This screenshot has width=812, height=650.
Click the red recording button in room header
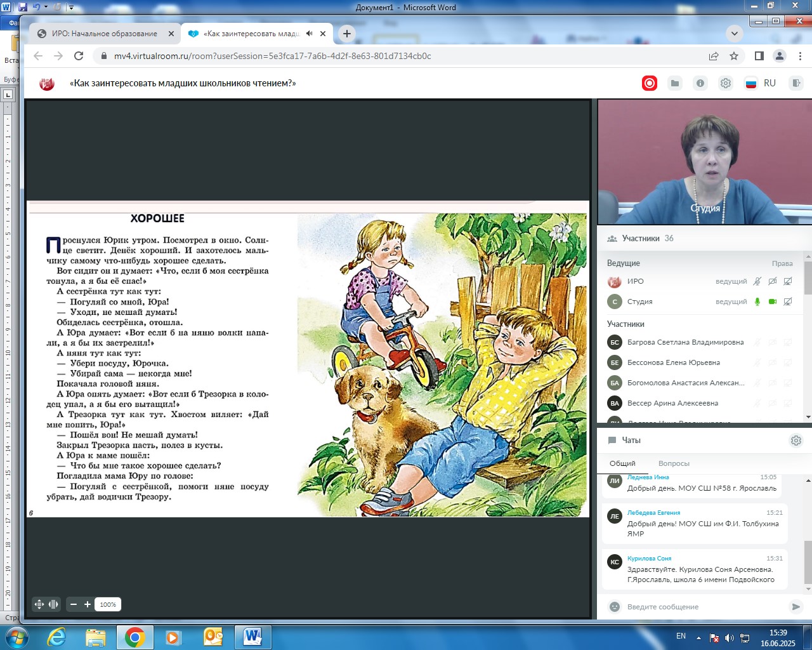650,83
